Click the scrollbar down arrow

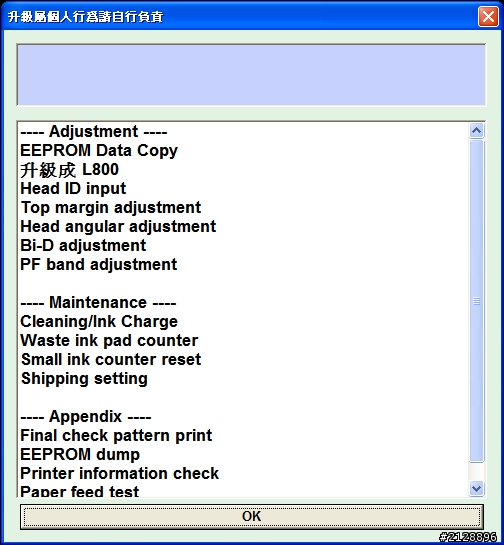(x=476, y=488)
